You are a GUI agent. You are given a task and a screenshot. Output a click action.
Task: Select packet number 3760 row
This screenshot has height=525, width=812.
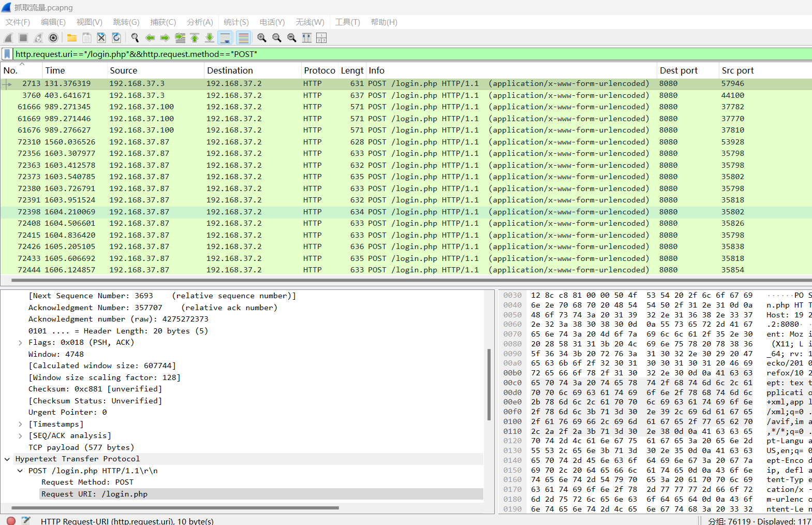point(406,95)
